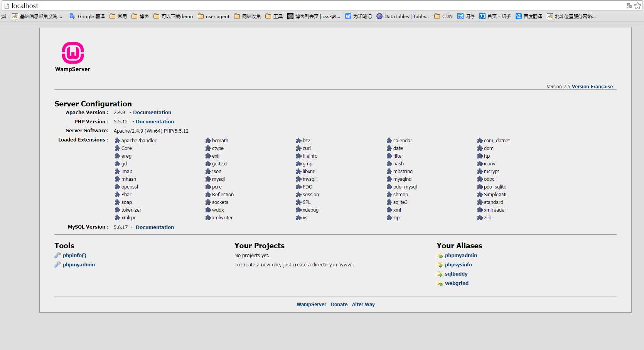Screen dimensions: 644x350
Task: Click the 'mbstring' extension text
Action: click(x=403, y=171)
